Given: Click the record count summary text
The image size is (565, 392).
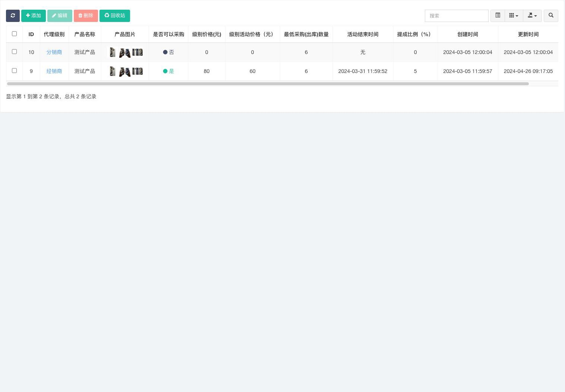Looking at the screenshot, I should 51,96.
